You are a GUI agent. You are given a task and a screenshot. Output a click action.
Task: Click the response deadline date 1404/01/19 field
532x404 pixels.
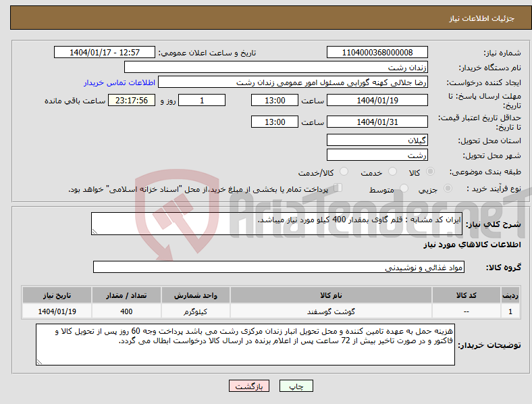(x=377, y=101)
